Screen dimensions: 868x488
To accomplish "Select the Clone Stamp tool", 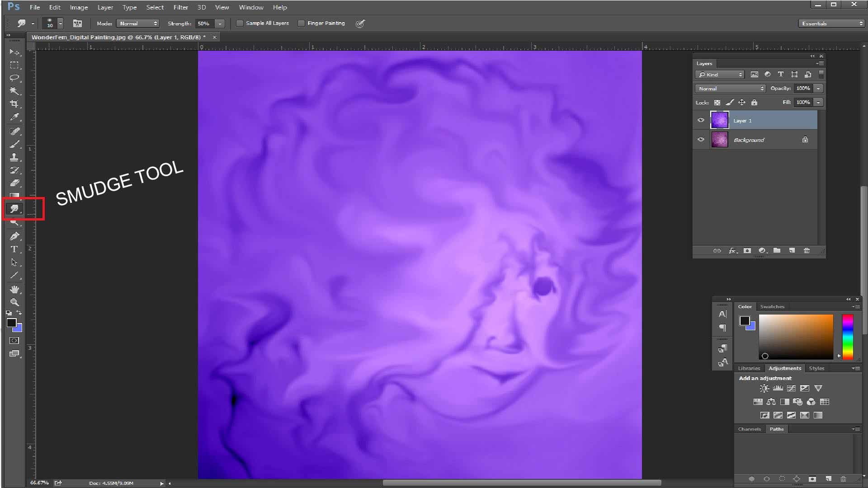I will [x=14, y=157].
